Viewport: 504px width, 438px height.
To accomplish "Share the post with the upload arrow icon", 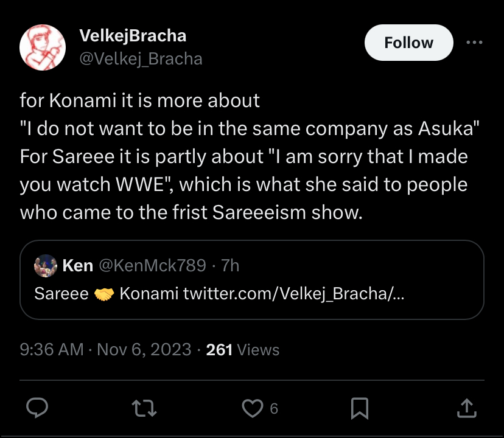I will point(465,408).
